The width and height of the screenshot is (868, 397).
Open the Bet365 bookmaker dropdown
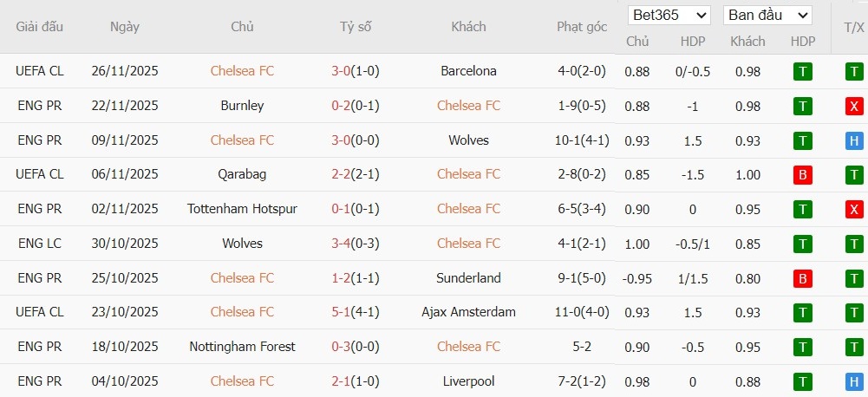670,15
